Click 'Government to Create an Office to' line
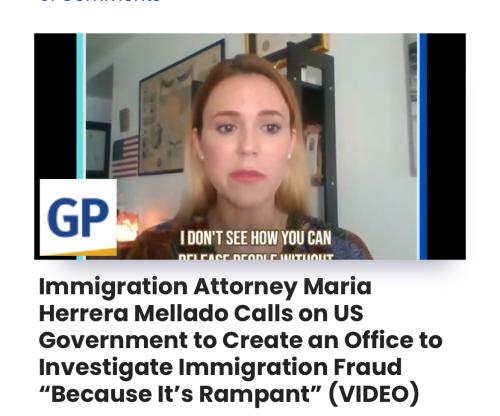The image size is (500, 416). pyautogui.click(x=241, y=340)
